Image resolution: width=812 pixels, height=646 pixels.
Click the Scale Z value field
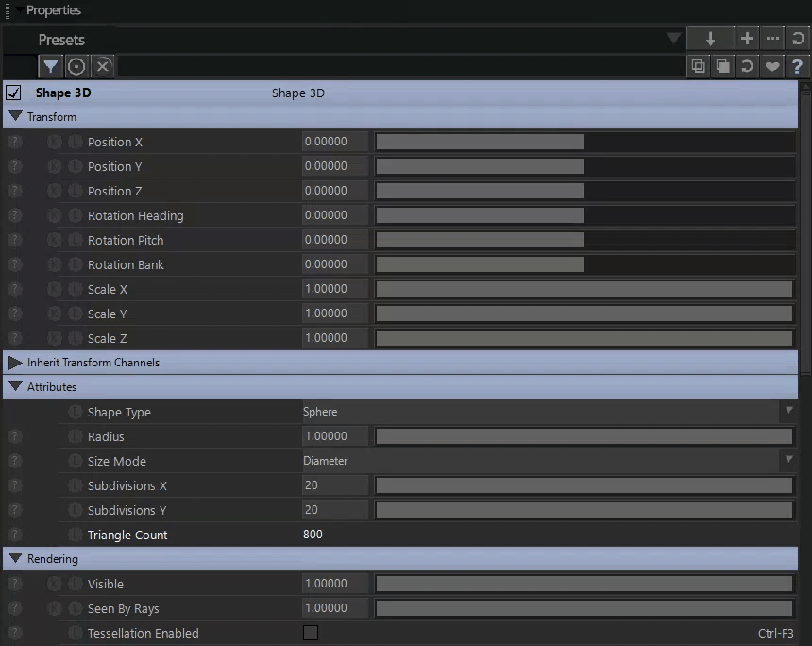(335, 338)
